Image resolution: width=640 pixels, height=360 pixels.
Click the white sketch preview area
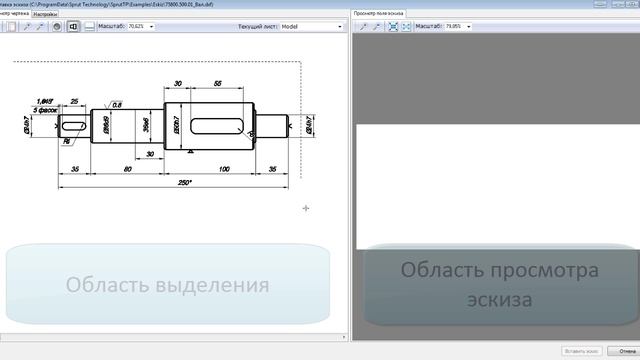(498, 187)
